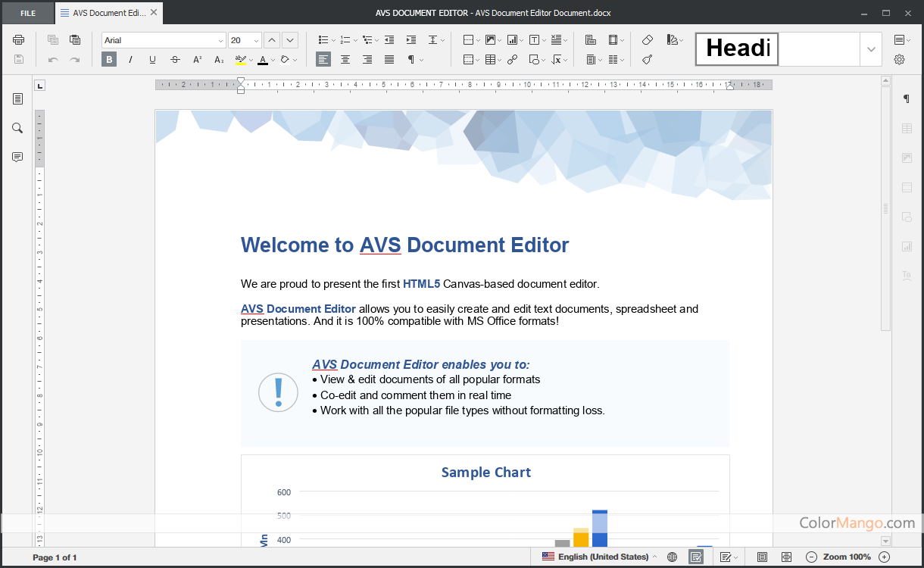This screenshot has width=924, height=568.
Task: Decrease the paragraph indent
Action: pyautogui.click(x=389, y=40)
